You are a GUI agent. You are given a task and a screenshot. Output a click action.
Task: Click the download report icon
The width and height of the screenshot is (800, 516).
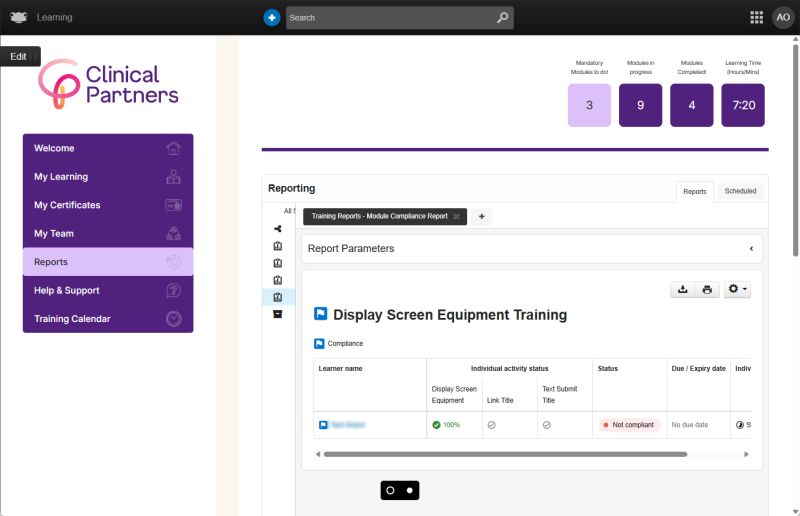[x=682, y=289]
